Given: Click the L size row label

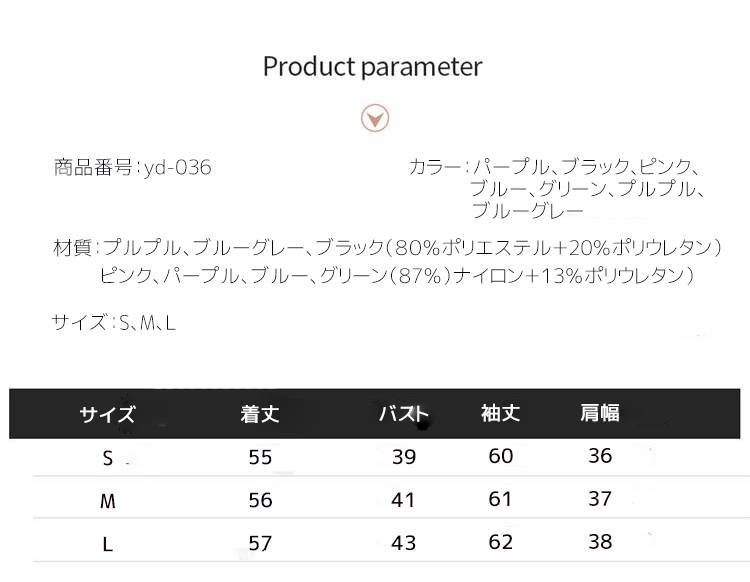Looking at the screenshot, I should click(107, 545).
